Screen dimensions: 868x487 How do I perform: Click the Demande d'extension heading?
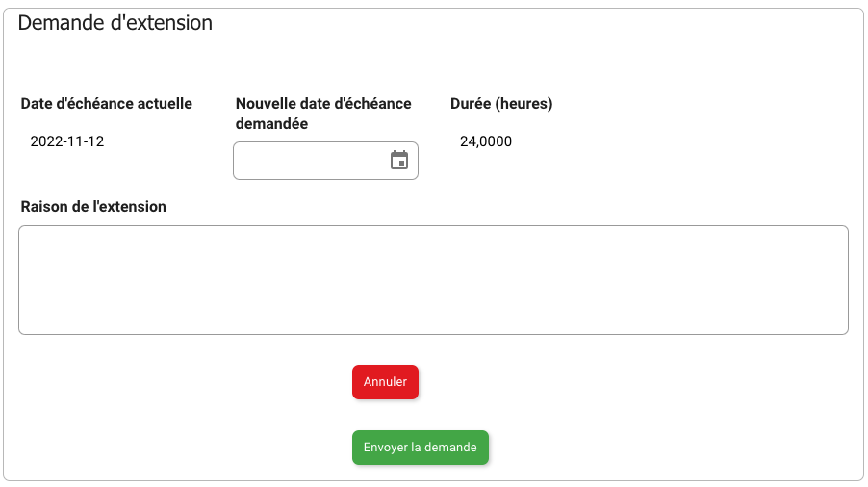tap(115, 23)
